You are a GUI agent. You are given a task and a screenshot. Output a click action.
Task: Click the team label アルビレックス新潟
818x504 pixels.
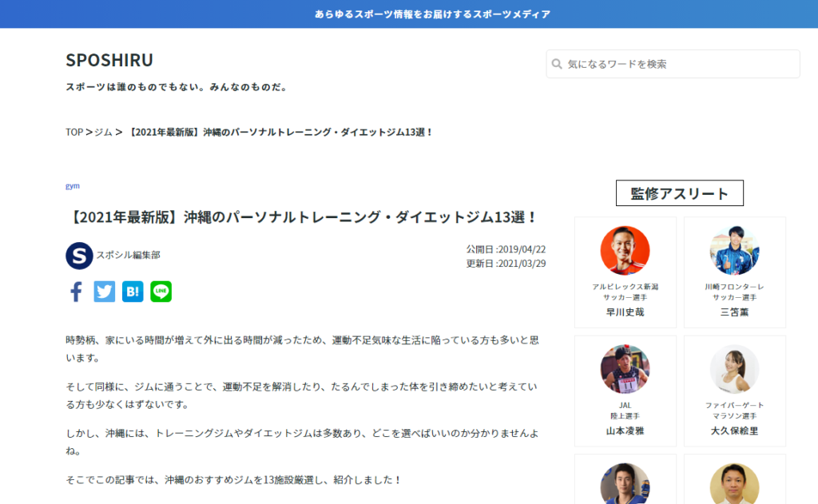click(625, 287)
